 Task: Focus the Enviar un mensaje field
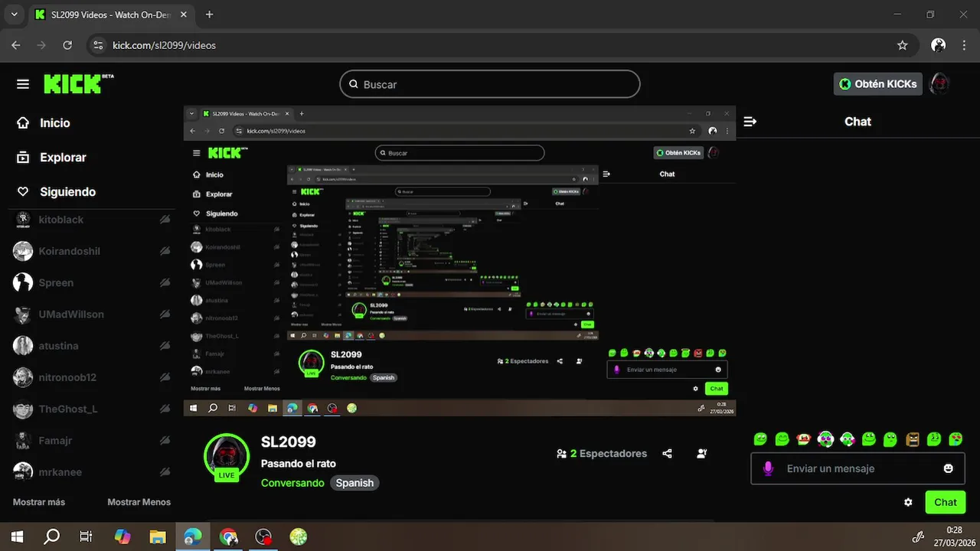(x=857, y=468)
